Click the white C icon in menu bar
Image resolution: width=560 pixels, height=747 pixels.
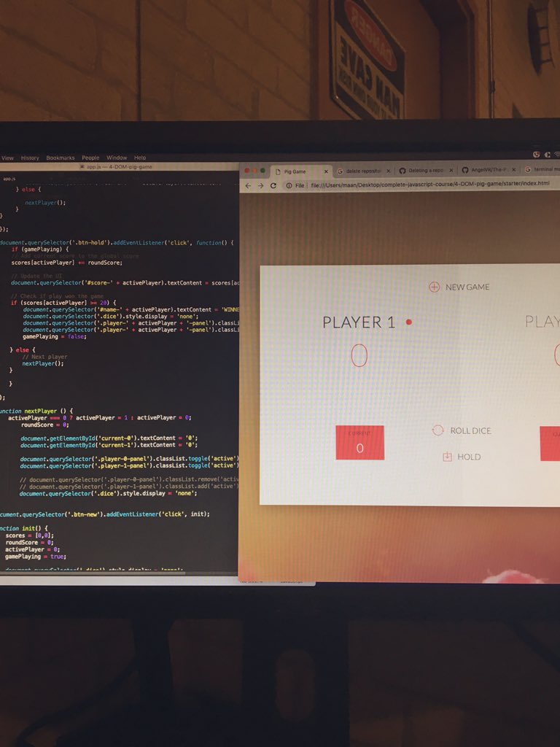pyautogui.click(x=547, y=155)
